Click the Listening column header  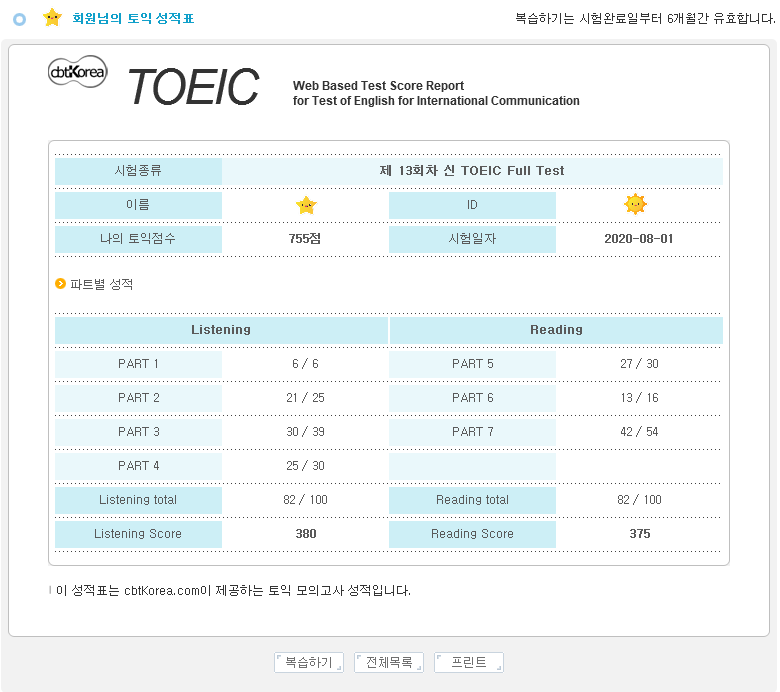pos(221,330)
